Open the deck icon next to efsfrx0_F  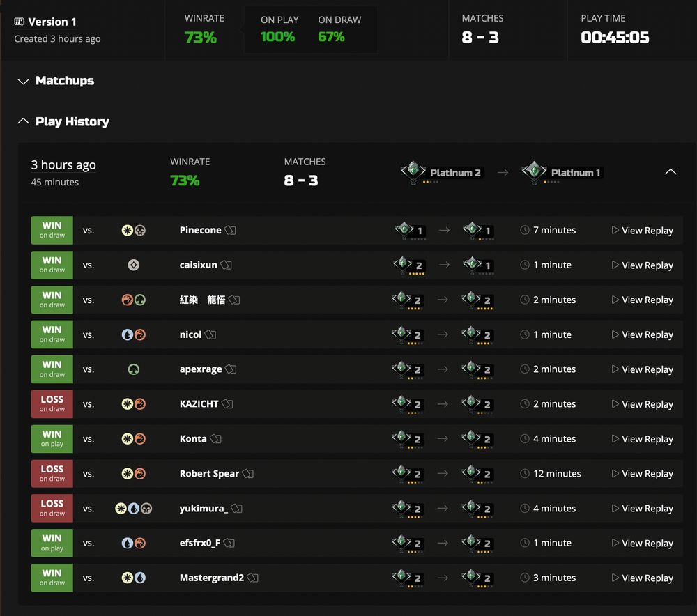[x=229, y=543]
